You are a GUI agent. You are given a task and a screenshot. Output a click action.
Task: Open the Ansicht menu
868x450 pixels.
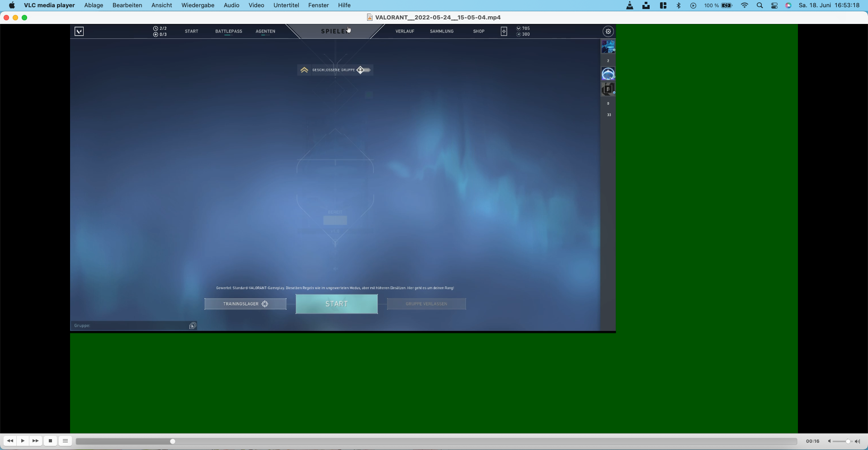[162, 5]
